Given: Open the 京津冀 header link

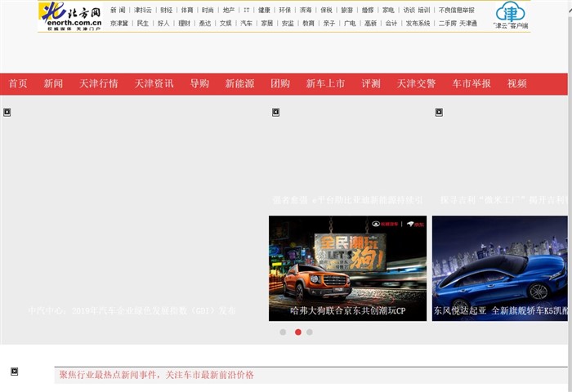Looking at the screenshot, I should point(119,24).
